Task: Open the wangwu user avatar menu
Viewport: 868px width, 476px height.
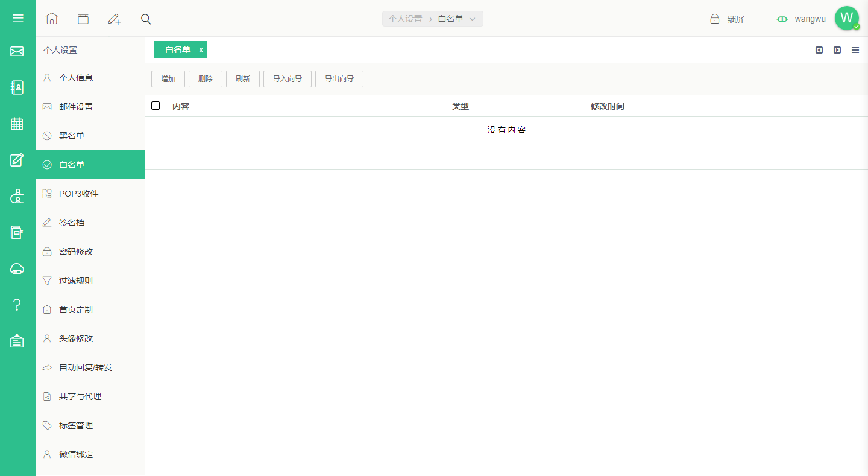Action: click(847, 18)
